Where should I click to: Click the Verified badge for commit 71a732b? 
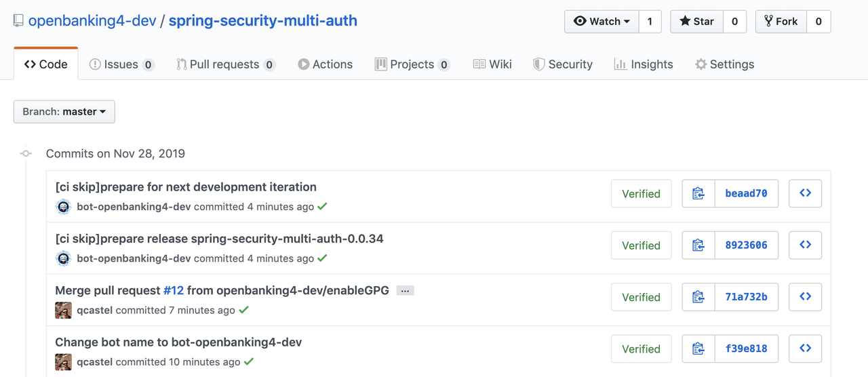(x=641, y=297)
